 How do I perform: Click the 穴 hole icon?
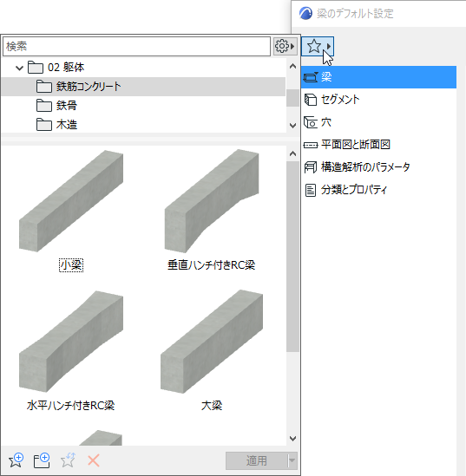point(311,122)
